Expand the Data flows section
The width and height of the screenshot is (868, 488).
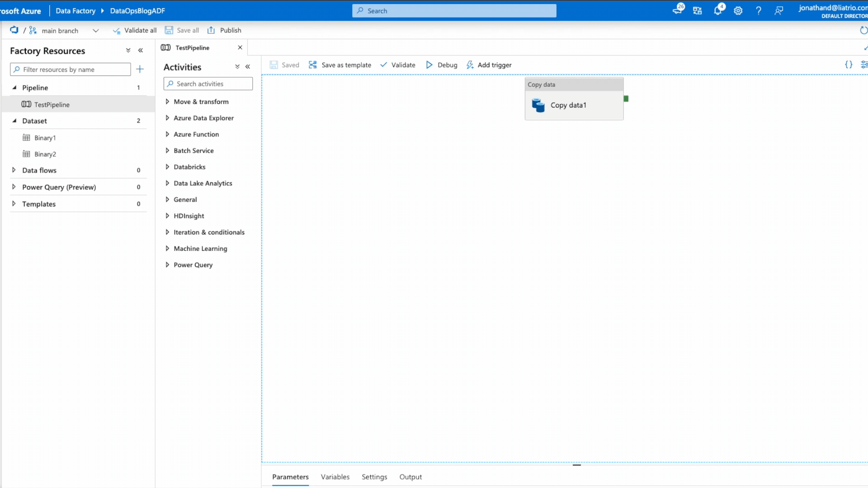14,170
